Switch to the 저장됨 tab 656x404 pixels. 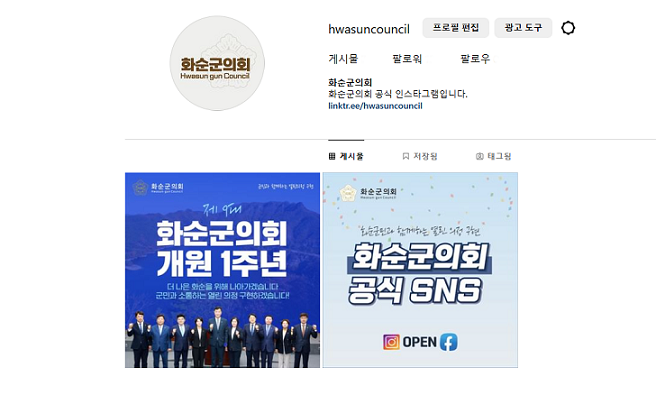[420, 156]
